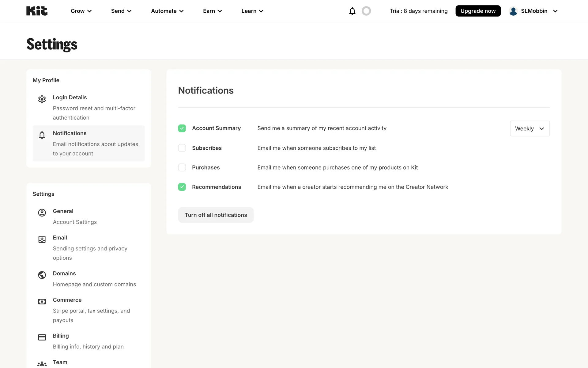The image size is (588, 368).
Task: Click Turn off all notifications button
Action: (216, 215)
